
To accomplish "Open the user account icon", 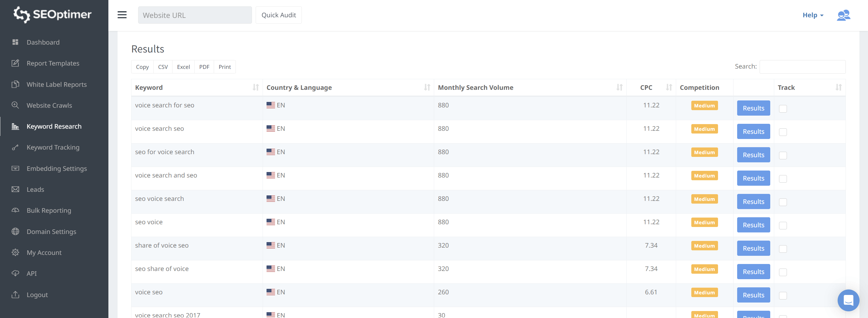I will point(843,15).
